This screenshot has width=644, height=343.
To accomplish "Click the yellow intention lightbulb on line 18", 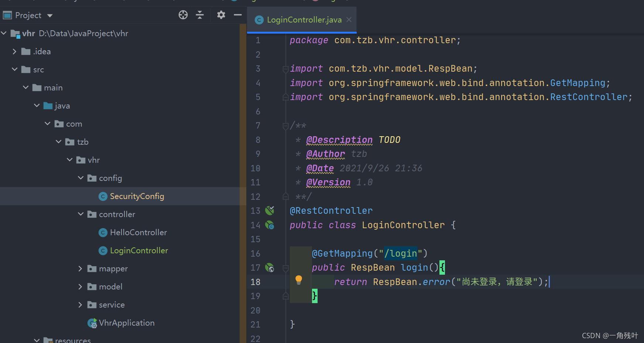I will [x=299, y=280].
